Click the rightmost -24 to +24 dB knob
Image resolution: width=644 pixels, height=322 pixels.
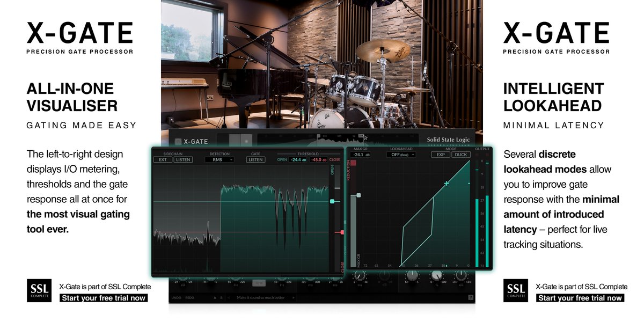pos(461,276)
